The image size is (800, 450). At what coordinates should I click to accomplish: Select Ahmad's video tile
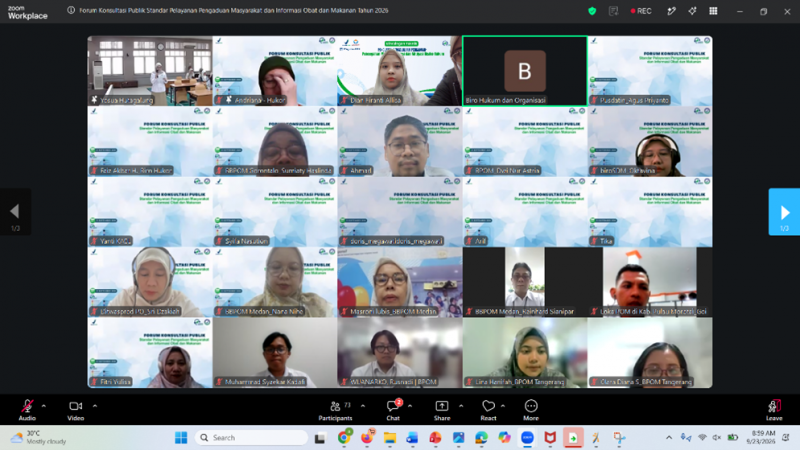point(400,141)
